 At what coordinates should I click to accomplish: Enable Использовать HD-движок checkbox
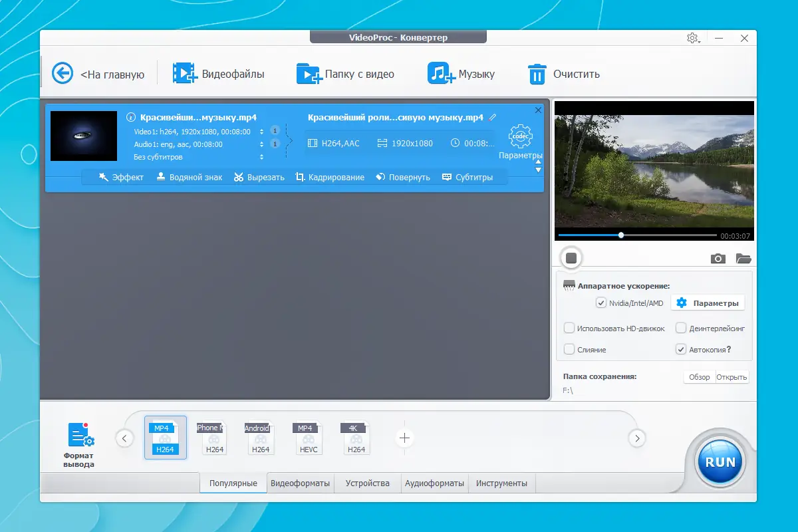click(569, 328)
